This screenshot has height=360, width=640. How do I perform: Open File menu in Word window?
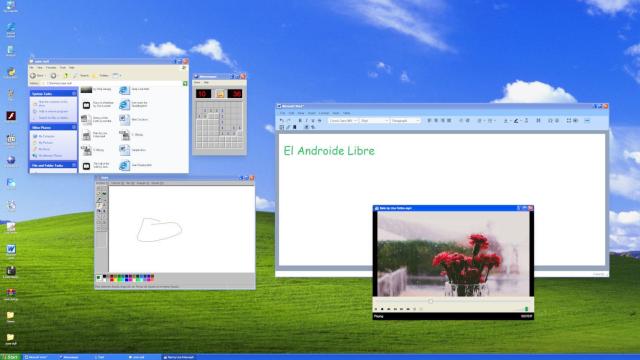[x=282, y=113]
